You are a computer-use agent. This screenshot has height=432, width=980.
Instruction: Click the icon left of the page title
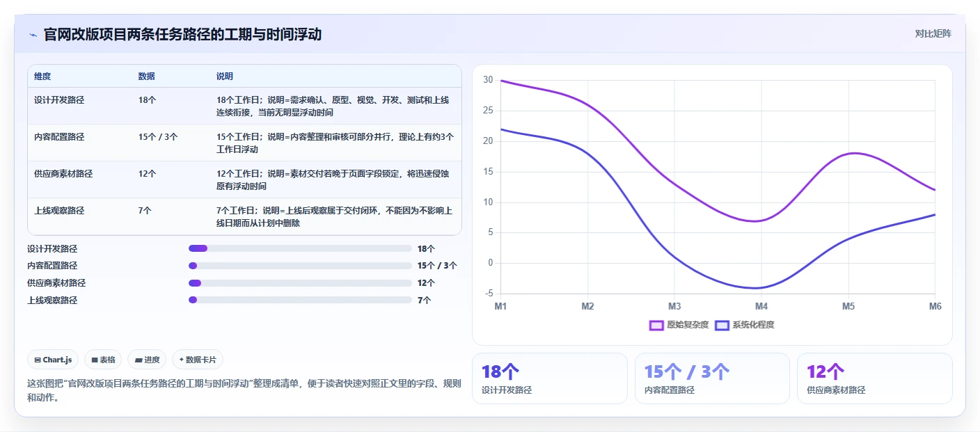(33, 35)
